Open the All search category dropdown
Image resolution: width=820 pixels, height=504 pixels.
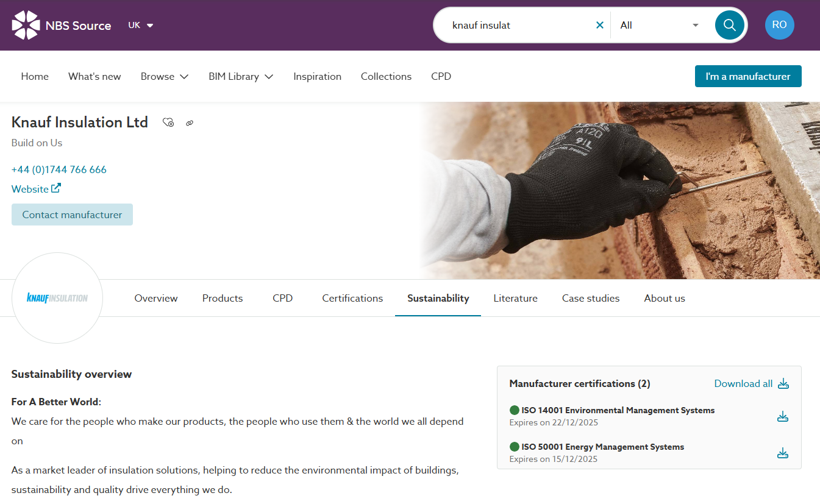(659, 25)
